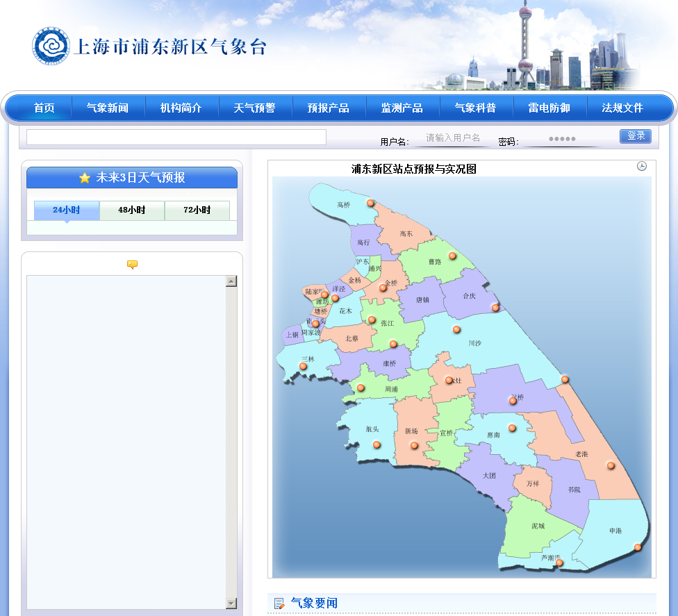Click the 唐镇 district on the map
678x616 pixels.
pos(422,299)
